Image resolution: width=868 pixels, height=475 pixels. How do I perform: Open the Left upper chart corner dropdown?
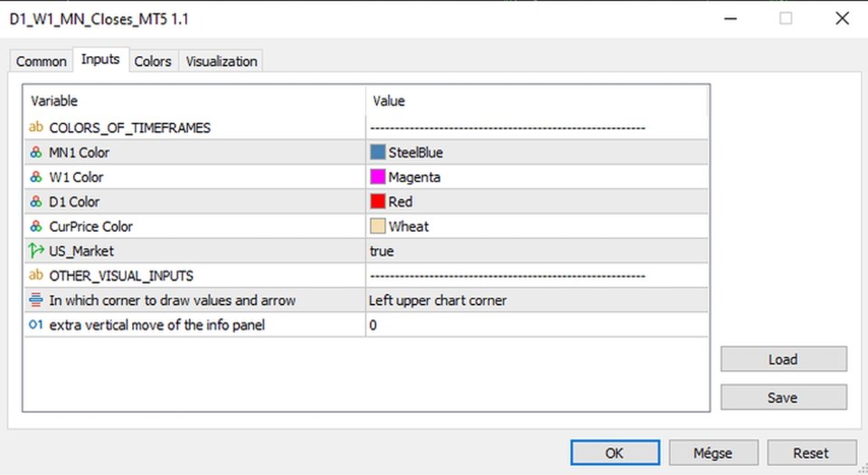click(536, 300)
